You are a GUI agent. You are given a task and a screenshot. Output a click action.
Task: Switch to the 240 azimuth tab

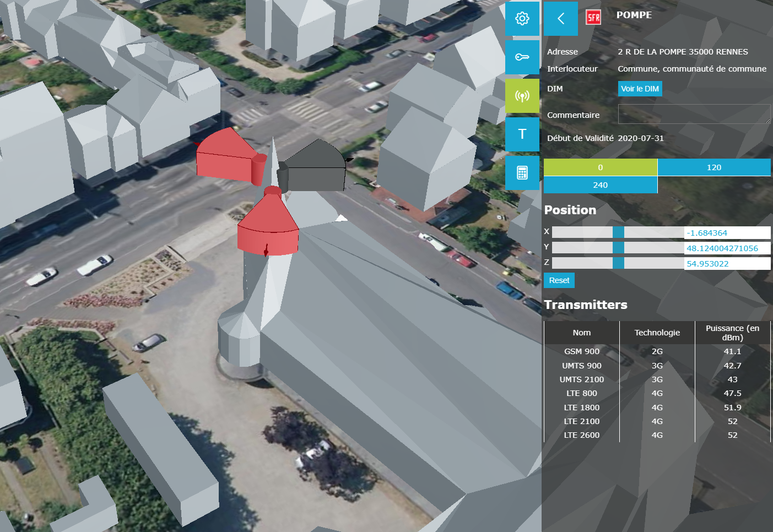[600, 185]
